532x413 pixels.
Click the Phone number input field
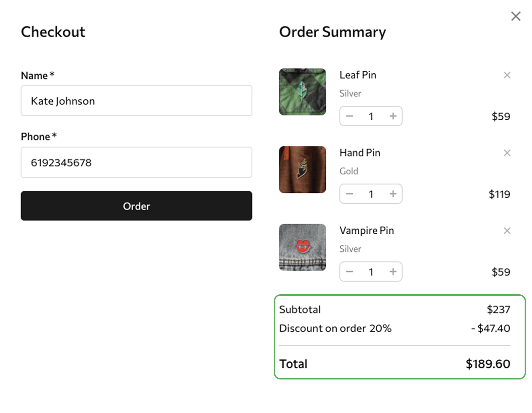136,163
